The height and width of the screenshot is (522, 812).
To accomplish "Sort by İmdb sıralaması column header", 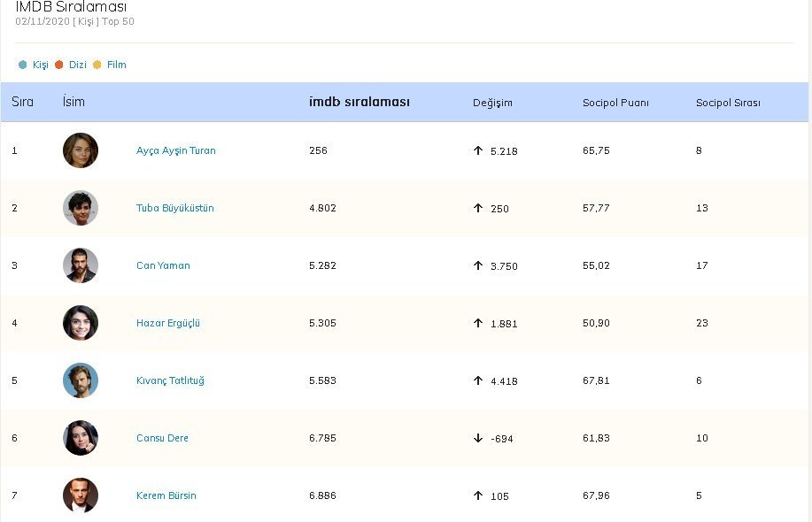I will 359,102.
